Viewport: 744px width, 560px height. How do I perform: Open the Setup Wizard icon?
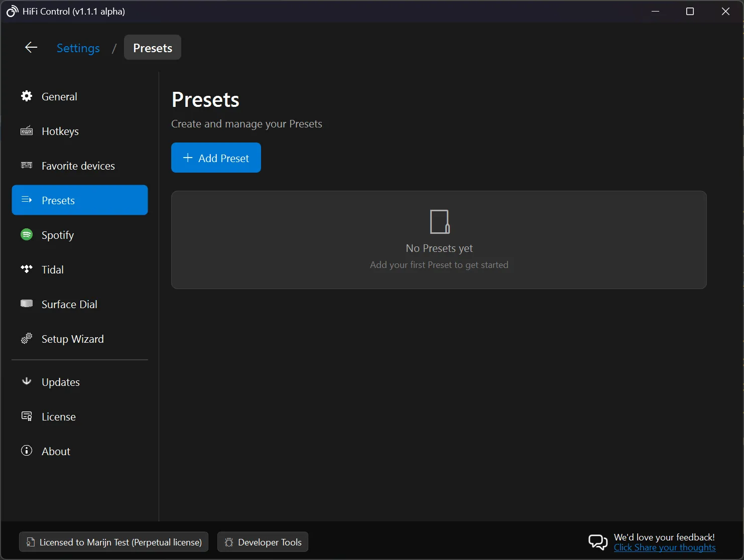coord(26,338)
